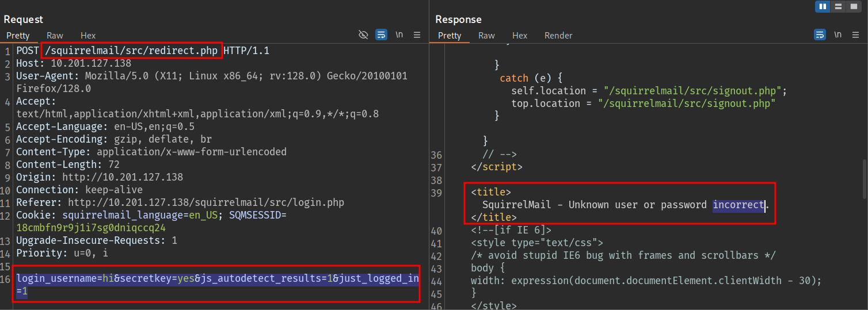Screen dimensions: 868x310
Task: Show non-printable characters in Request panel
Action: [x=399, y=35]
